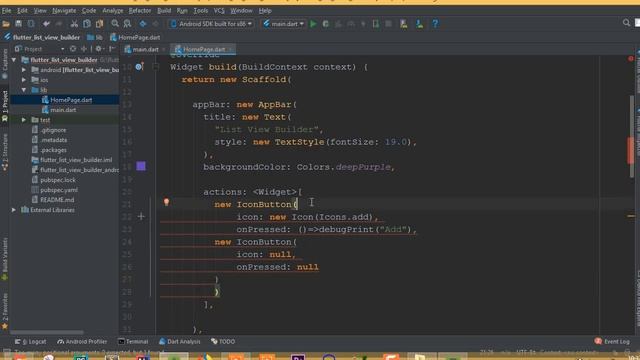Open the VCS menu

(x=219, y=11)
